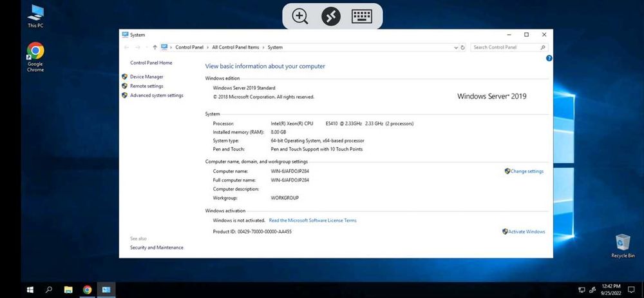The image size is (644, 298).
Task: Select the System window taskbar button
Action: (x=106, y=290)
